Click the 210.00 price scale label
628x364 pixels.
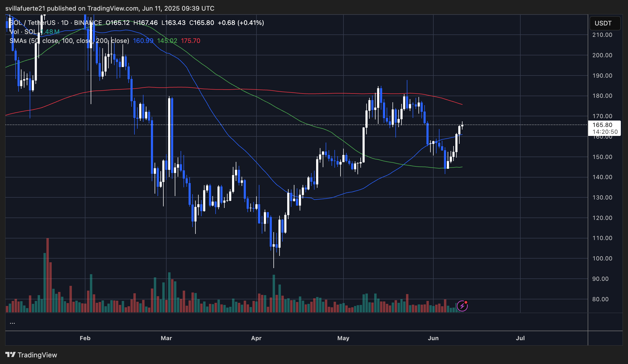tap(602, 35)
